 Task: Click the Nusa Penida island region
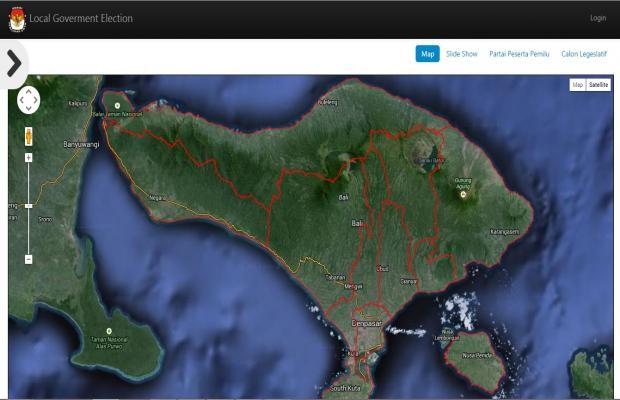[x=477, y=358]
